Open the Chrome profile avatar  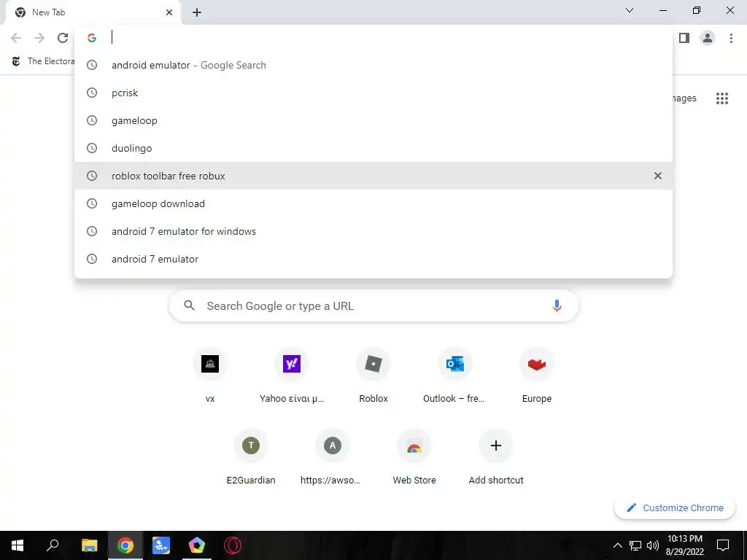[708, 38]
